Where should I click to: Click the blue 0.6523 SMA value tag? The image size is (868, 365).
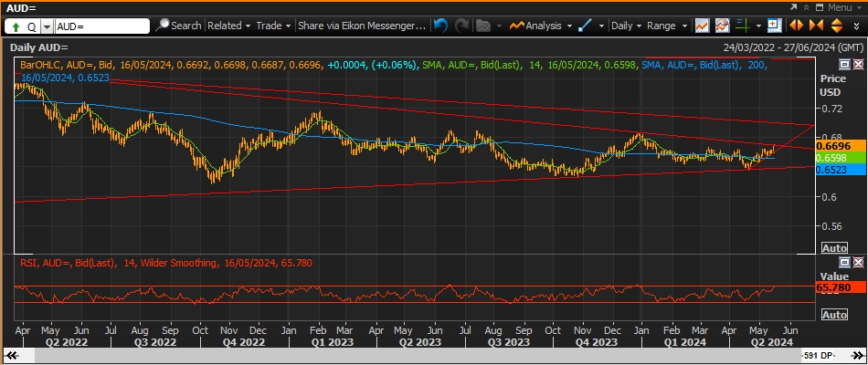pos(841,171)
